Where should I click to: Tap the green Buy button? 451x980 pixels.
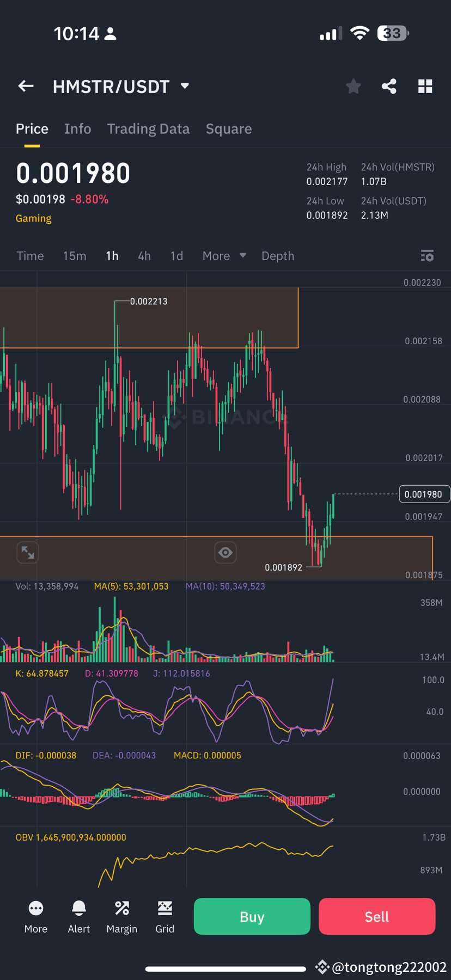point(252,916)
